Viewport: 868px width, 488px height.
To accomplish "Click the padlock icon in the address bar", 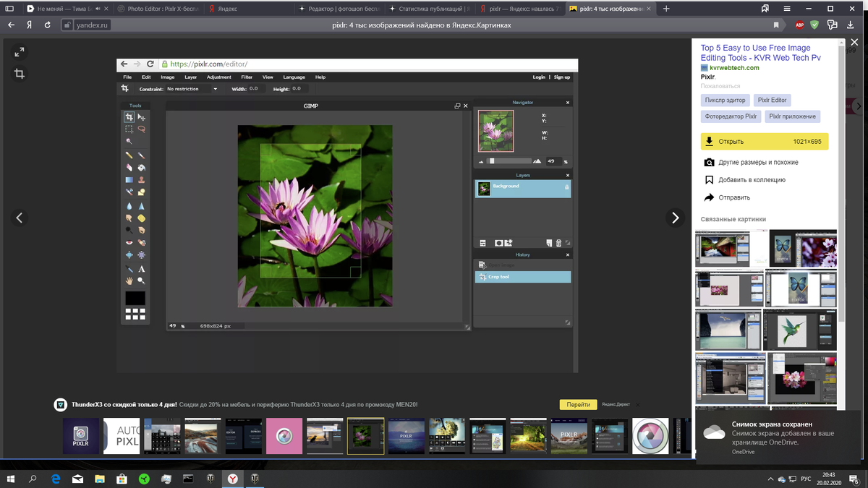I will (67, 25).
